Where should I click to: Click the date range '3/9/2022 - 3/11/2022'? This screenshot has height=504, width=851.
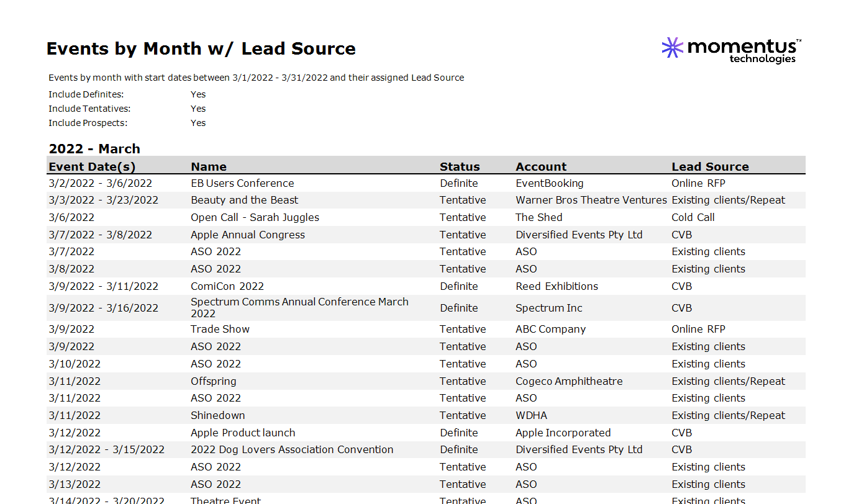coord(104,286)
